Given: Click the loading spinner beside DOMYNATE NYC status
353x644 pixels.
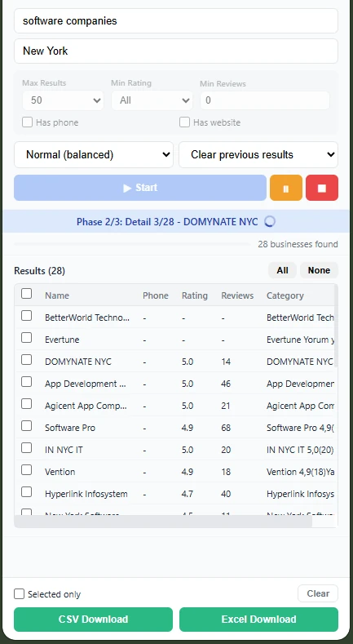Looking at the screenshot, I should point(269,222).
